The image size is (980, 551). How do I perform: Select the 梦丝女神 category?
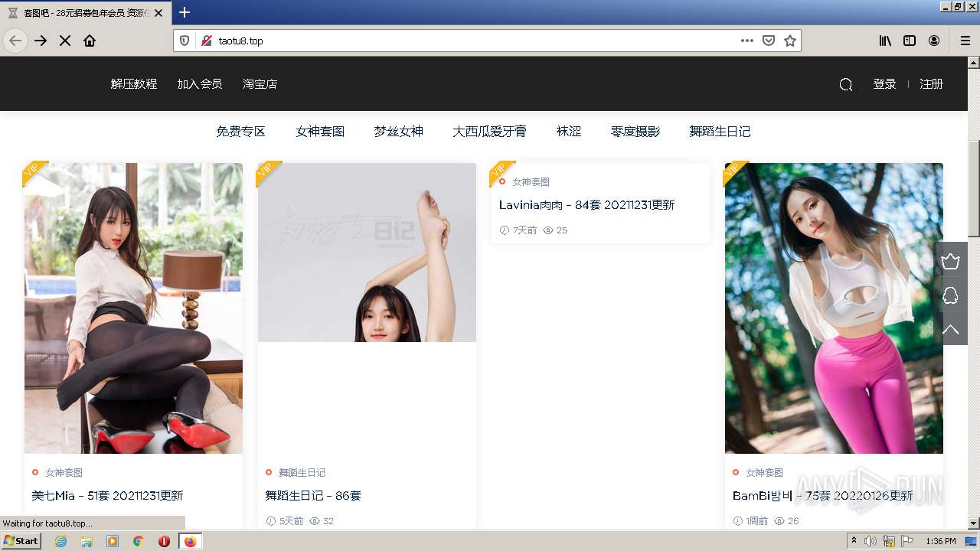[399, 132]
